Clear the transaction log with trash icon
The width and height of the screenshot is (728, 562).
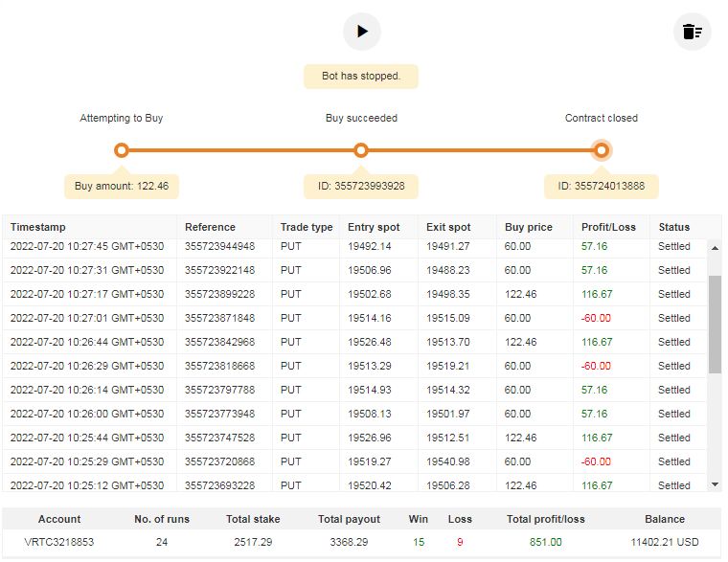click(x=692, y=32)
